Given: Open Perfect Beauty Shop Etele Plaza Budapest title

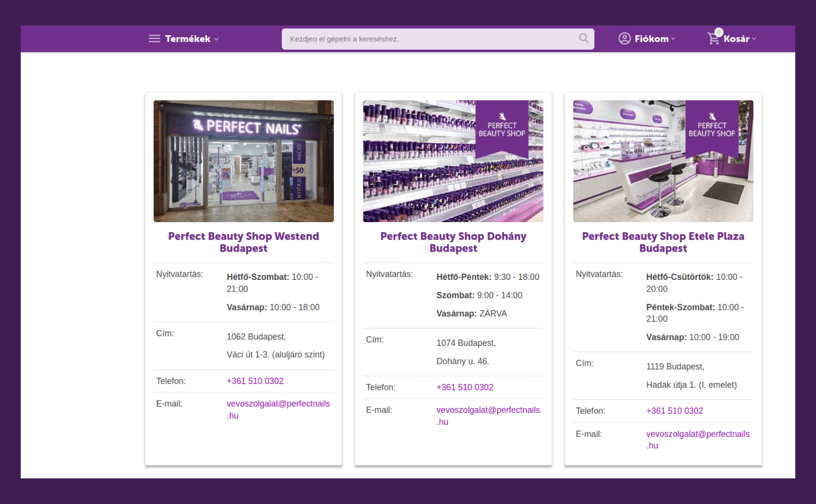Looking at the screenshot, I should tap(663, 242).
